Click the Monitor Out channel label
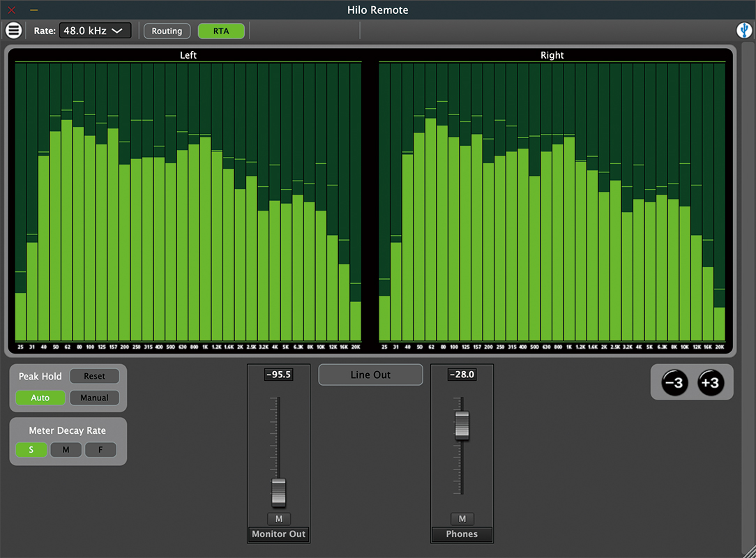 pyautogui.click(x=279, y=534)
